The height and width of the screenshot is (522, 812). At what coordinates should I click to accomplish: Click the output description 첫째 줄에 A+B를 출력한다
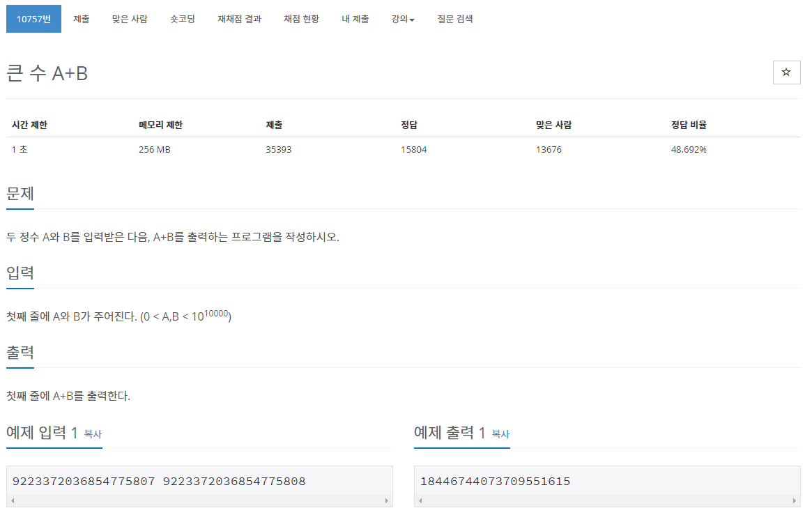[68, 396]
